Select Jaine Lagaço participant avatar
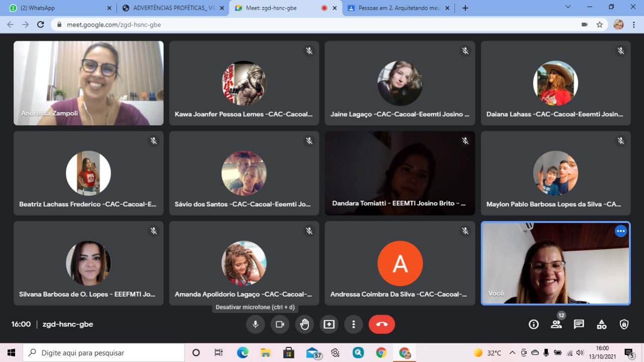 (400, 83)
